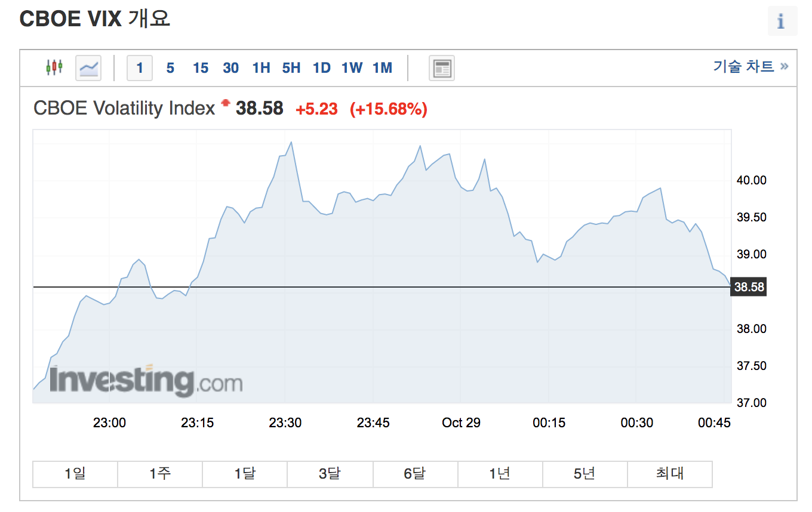
Task: Switch to candlestick chart view
Action: [x=54, y=67]
